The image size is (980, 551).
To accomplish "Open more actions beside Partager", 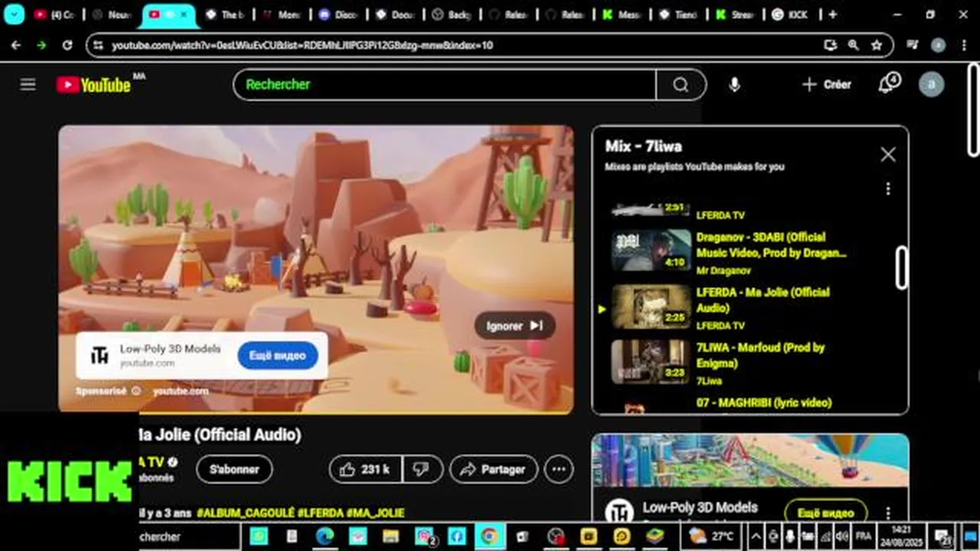I will pos(559,469).
